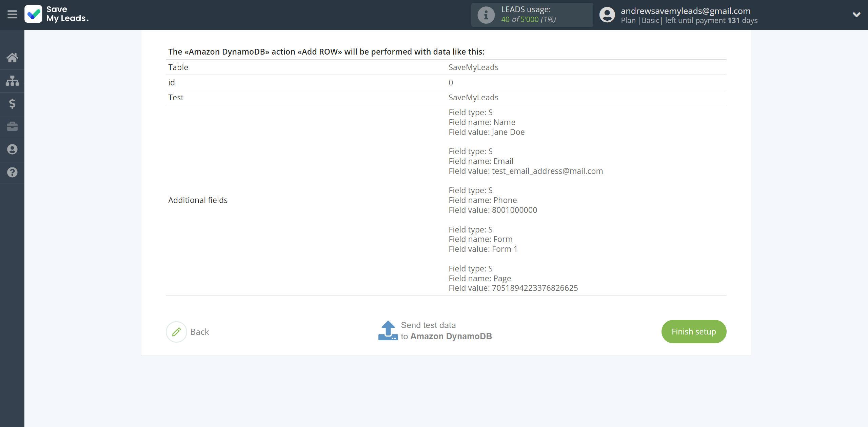
Task: Select the id row label
Action: click(172, 82)
